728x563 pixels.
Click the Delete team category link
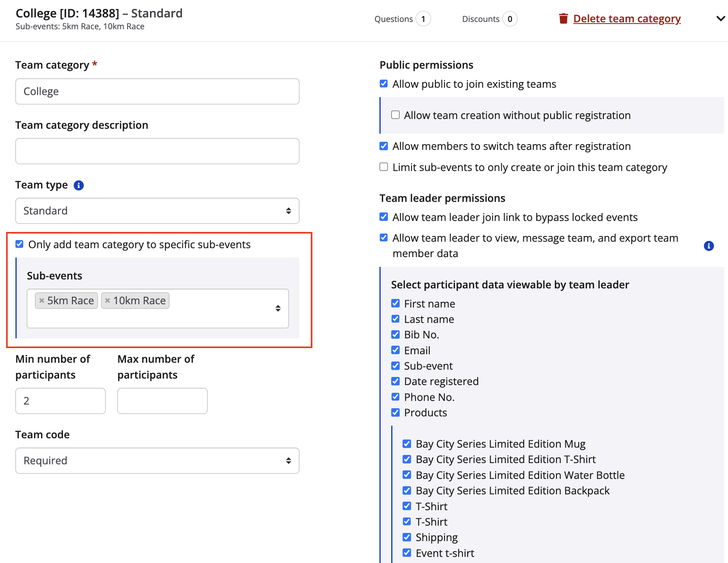[x=626, y=19]
